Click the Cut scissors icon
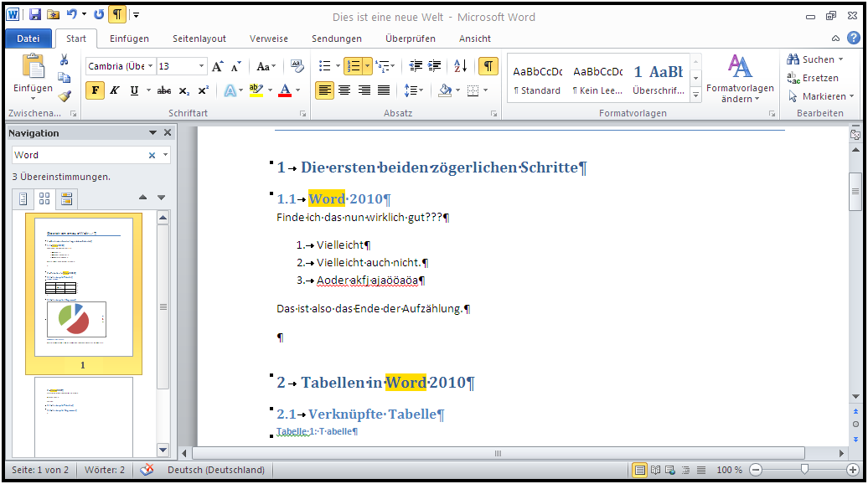The height and width of the screenshot is (484, 868). tap(65, 59)
